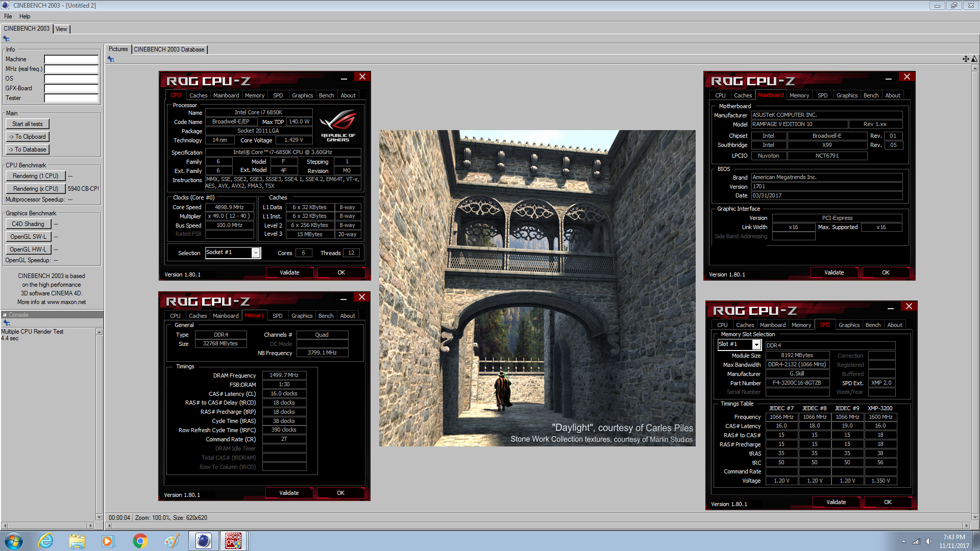This screenshot has width=980, height=551.
Task: Open the Paint icon in the taskbar
Action: click(x=171, y=541)
